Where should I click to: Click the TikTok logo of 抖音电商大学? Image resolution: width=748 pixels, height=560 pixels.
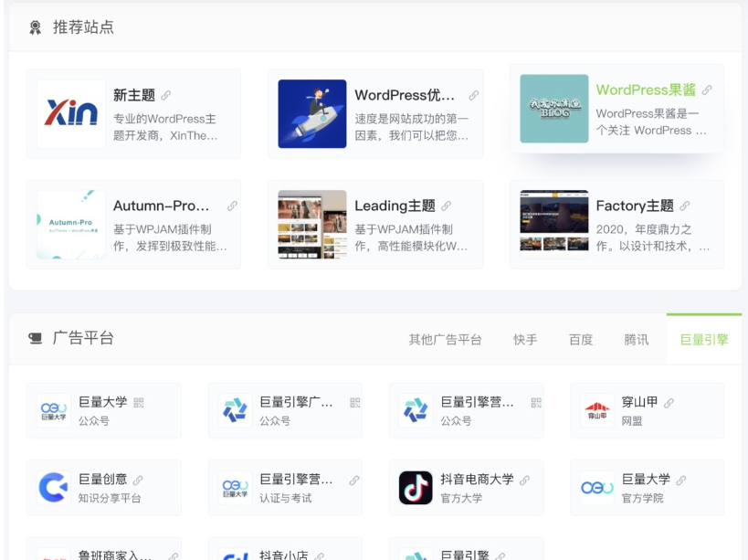click(416, 488)
